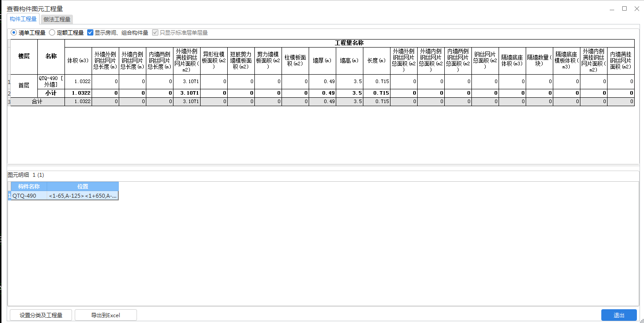Screen dimensions: 644x323
Task: Click the 导出到Excel button
Action: pos(106,315)
